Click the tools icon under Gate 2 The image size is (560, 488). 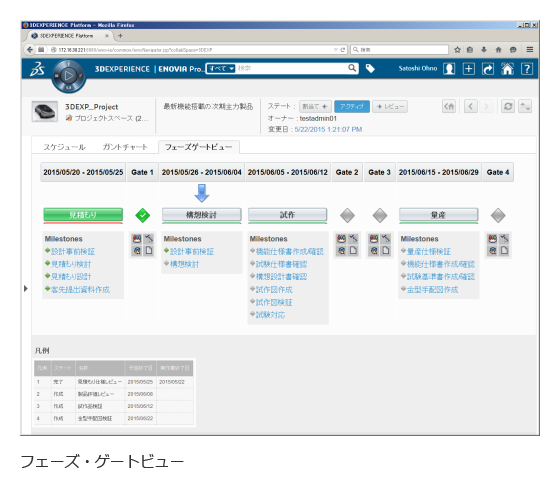(x=353, y=239)
